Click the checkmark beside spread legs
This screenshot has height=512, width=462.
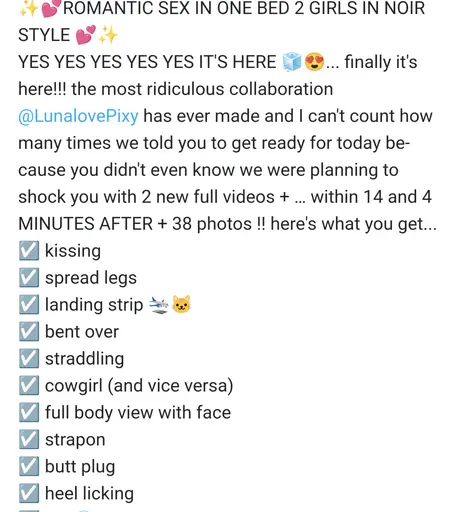(x=29, y=277)
